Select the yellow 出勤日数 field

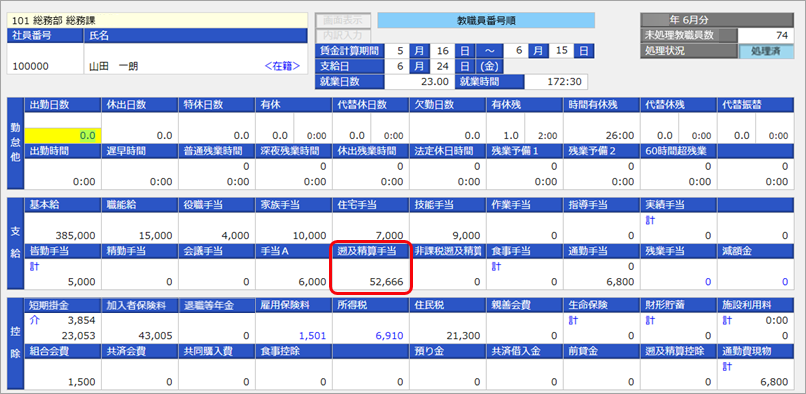[63, 136]
